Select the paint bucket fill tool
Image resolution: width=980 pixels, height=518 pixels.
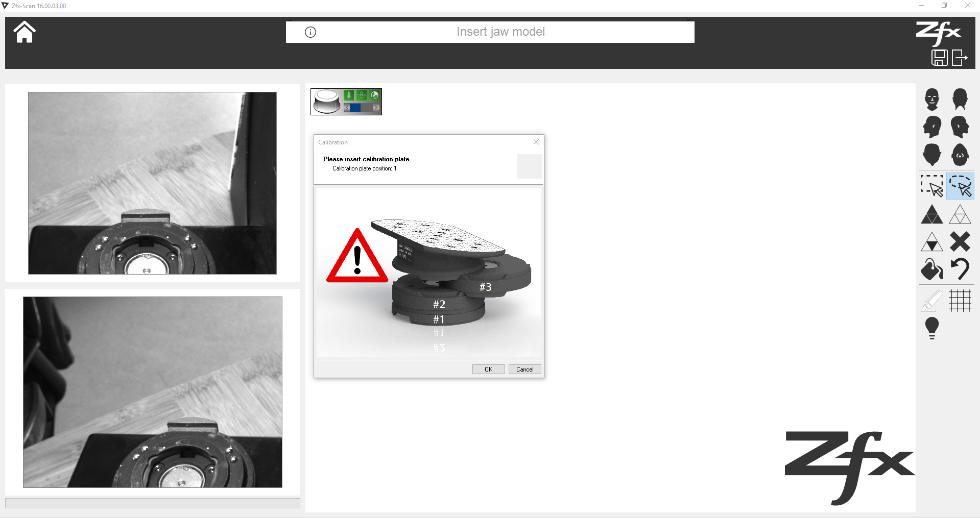point(932,269)
